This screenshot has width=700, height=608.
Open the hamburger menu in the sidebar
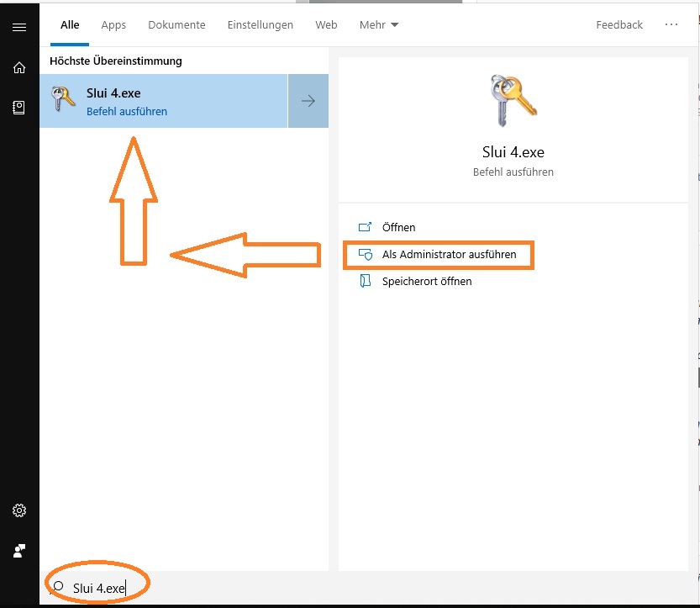coord(19,27)
